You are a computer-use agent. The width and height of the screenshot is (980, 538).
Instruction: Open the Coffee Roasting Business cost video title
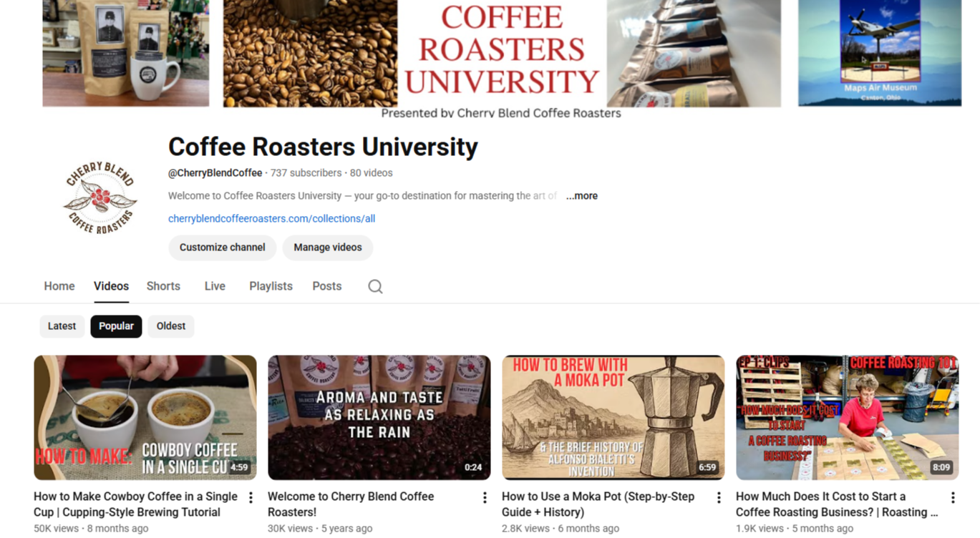click(x=836, y=504)
